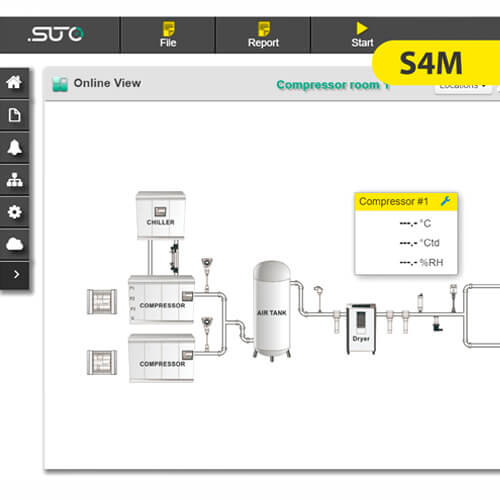
Task: Click the Compressor #1 panel header
Action: [x=406, y=202]
